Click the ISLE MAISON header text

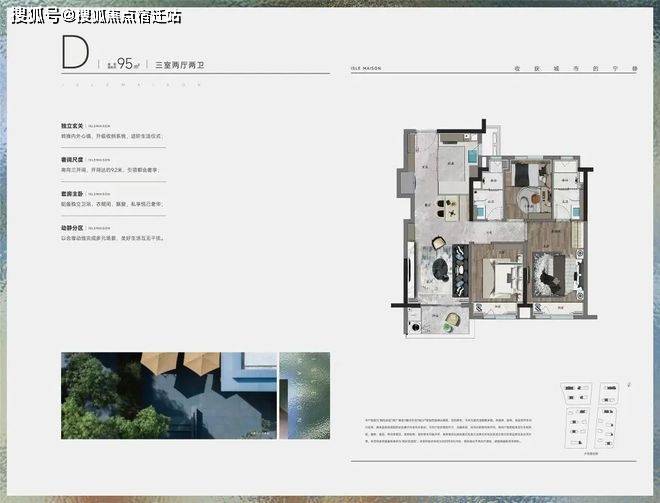(366, 68)
